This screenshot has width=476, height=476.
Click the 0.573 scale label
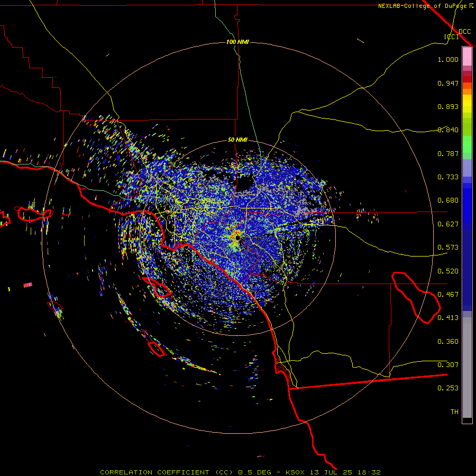[x=448, y=248]
